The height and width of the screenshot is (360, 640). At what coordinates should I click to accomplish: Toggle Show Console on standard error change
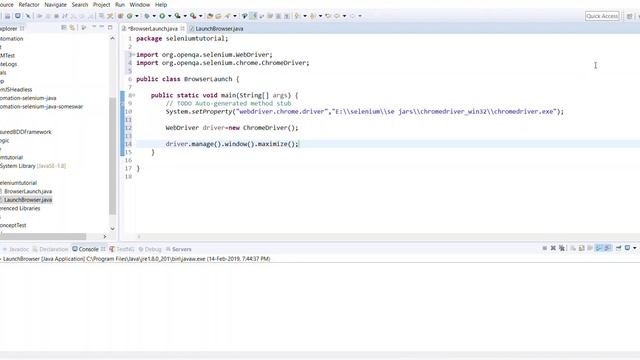coord(608,248)
